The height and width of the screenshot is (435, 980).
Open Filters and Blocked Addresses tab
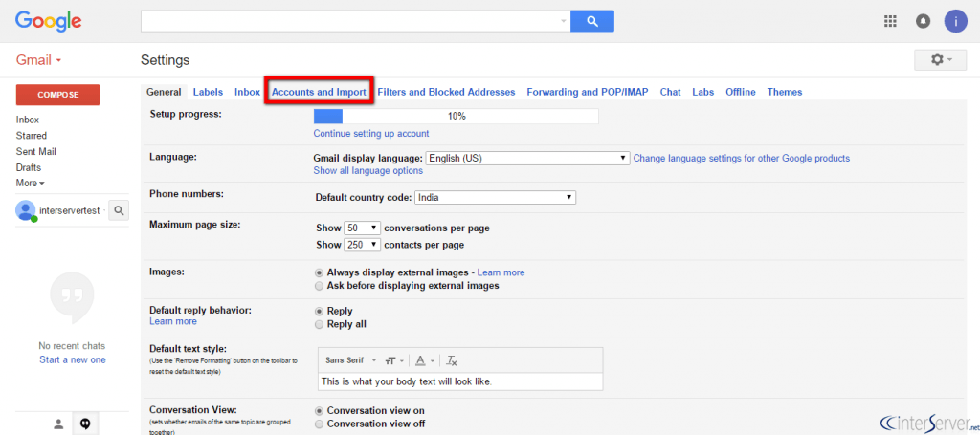pos(446,92)
